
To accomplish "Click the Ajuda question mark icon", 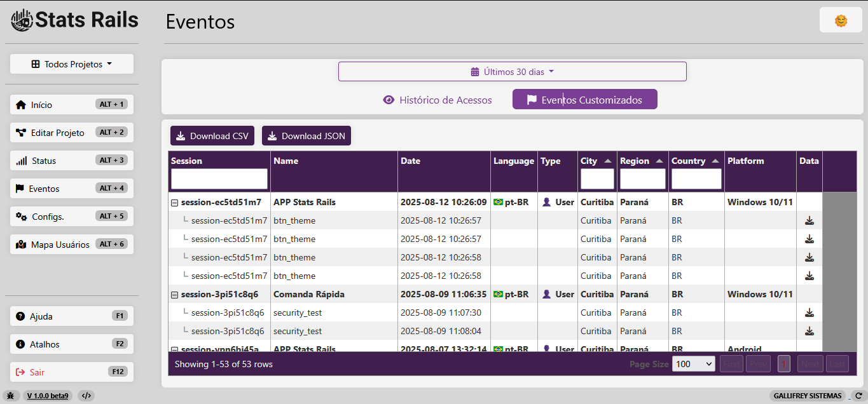I will click(x=20, y=316).
